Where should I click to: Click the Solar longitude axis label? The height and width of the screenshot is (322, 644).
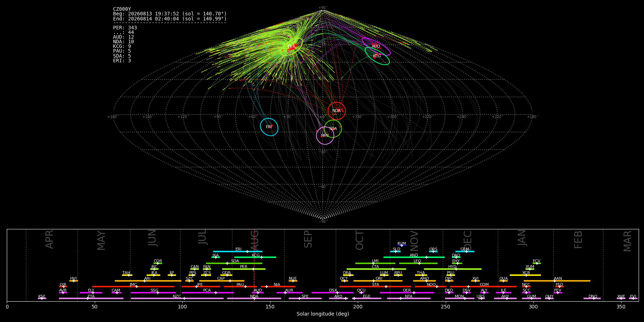[x=323, y=314]
